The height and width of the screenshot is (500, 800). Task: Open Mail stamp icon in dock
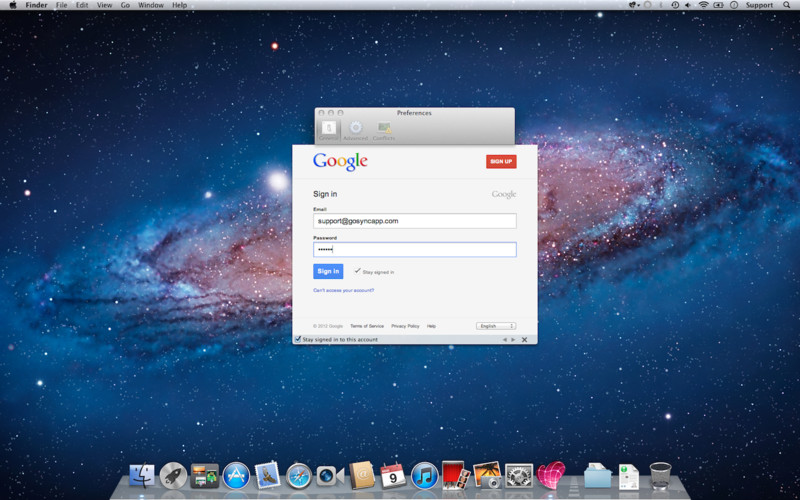(x=267, y=475)
